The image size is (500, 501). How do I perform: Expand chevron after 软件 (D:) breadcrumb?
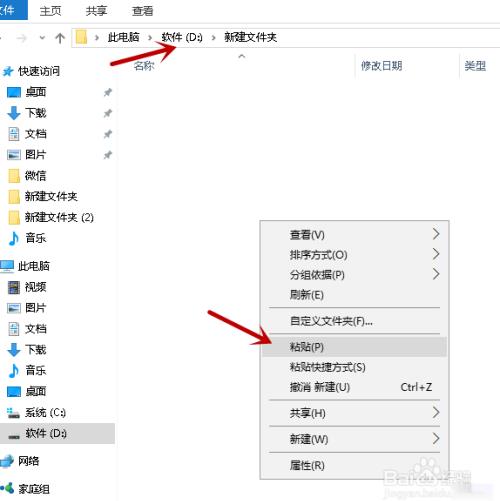[x=214, y=38]
